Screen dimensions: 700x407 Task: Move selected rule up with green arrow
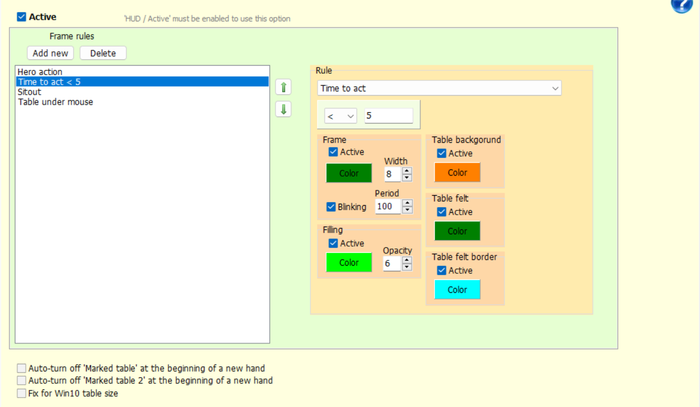click(283, 87)
